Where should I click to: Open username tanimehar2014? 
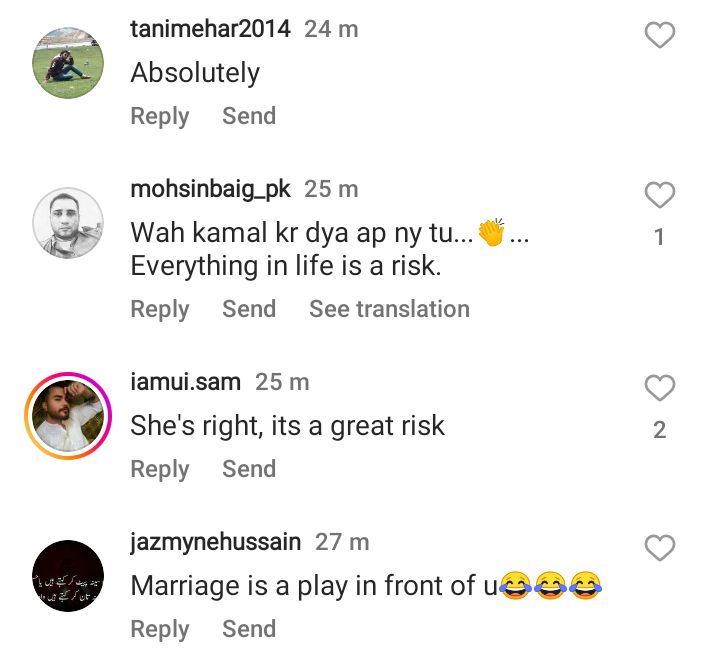pos(210,29)
